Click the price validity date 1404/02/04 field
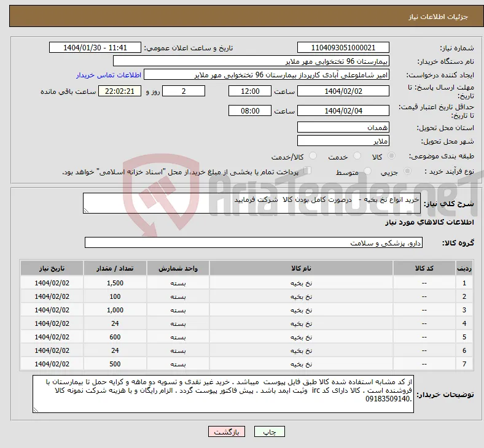The image size is (484, 448). click(343, 110)
